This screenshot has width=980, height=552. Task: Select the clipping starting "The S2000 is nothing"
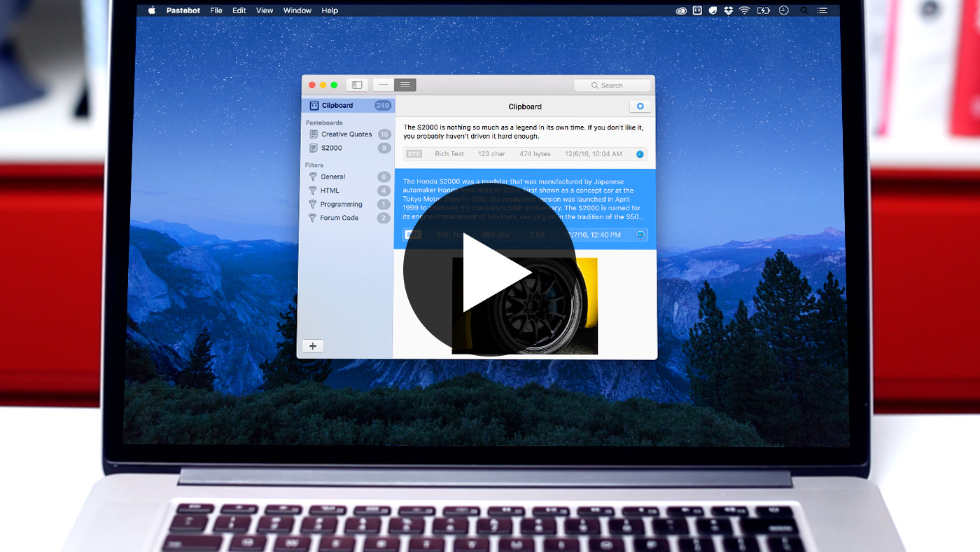(526, 142)
